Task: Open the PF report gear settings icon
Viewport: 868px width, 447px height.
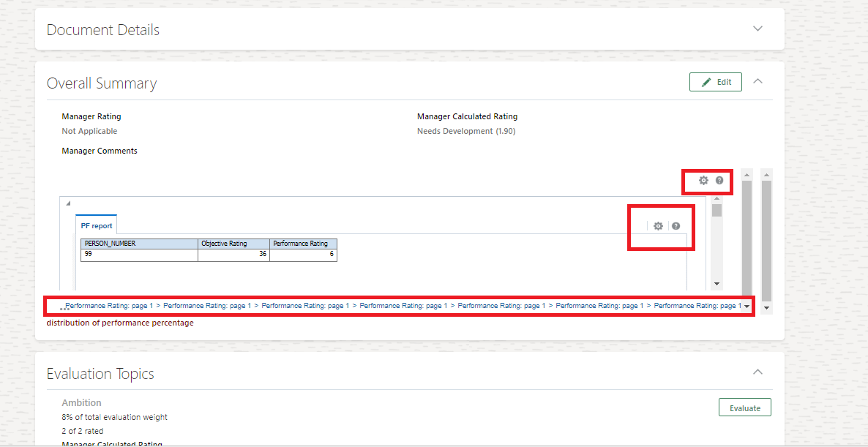Action: (658, 226)
